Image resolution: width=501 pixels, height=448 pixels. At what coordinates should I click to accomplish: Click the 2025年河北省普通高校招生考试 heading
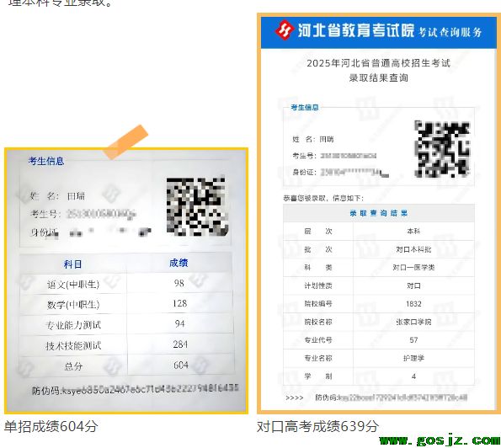(x=379, y=63)
